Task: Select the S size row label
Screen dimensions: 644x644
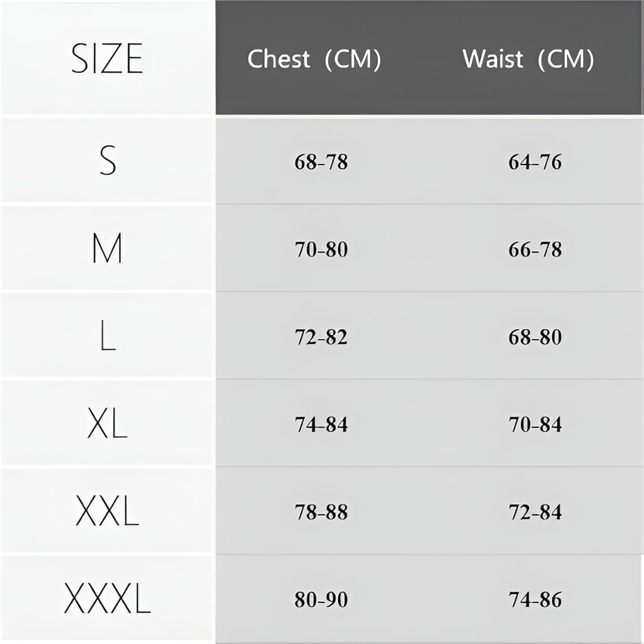Action: pos(107,161)
